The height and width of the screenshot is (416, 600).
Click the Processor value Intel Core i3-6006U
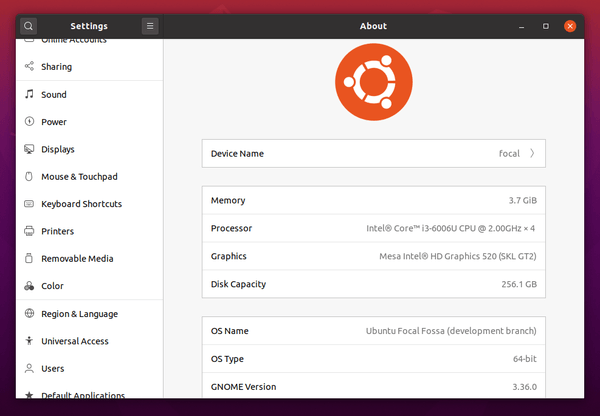point(450,228)
